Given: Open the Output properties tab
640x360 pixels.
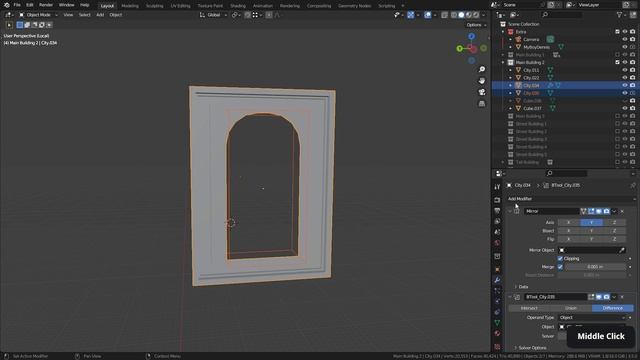Looking at the screenshot, I should pyautogui.click(x=497, y=211).
